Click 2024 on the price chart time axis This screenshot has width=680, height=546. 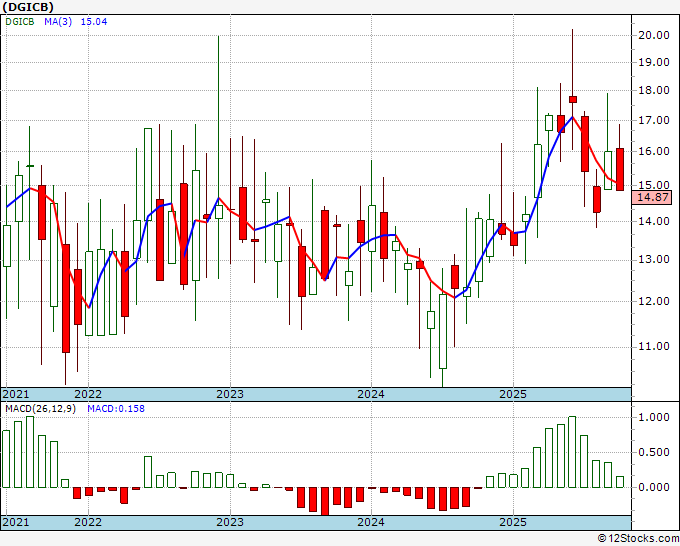[x=371, y=394]
